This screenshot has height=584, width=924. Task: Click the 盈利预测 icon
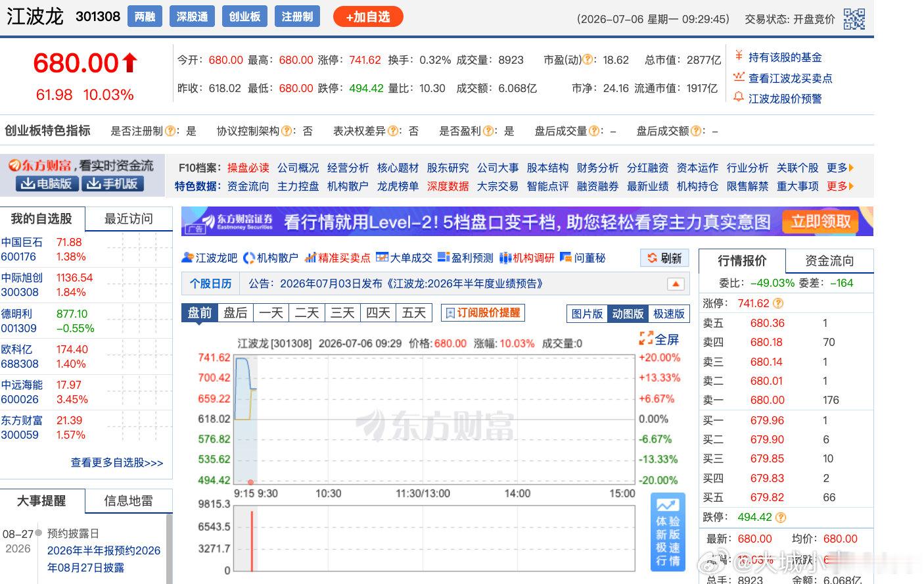point(444,258)
